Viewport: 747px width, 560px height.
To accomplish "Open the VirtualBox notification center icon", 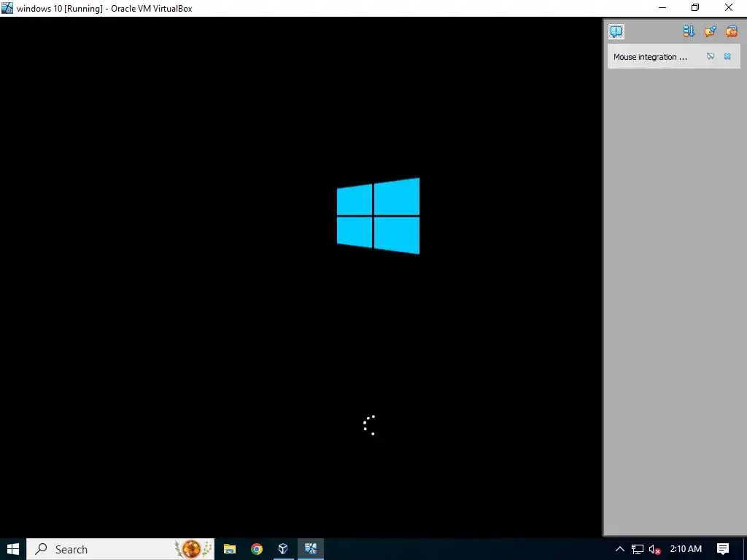I will pos(616,31).
